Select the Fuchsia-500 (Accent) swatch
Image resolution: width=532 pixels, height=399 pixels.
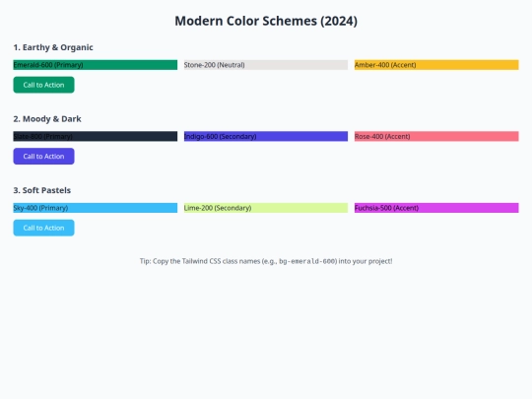(436, 208)
